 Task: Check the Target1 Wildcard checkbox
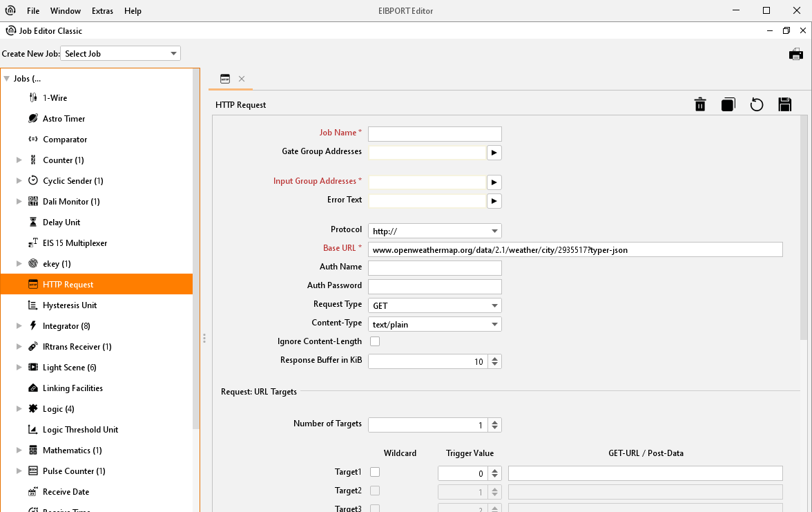click(375, 472)
